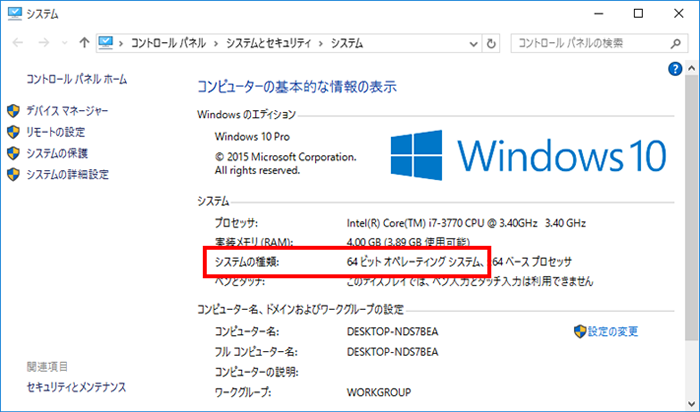Click the forward navigation arrow

point(44,43)
